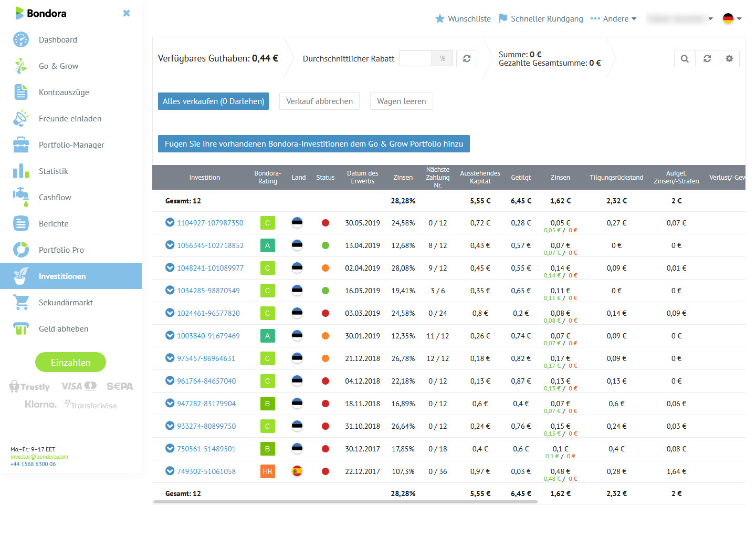This screenshot has width=756, height=536.
Task: Open Portfolio-Manager in the sidebar
Action: point(71,145)
